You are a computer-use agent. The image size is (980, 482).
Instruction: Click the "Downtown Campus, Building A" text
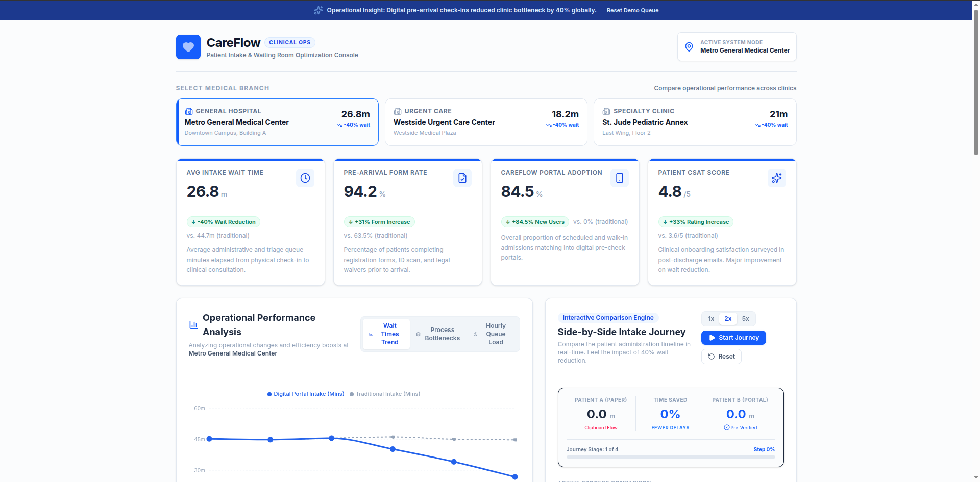(x=225, y=133)
